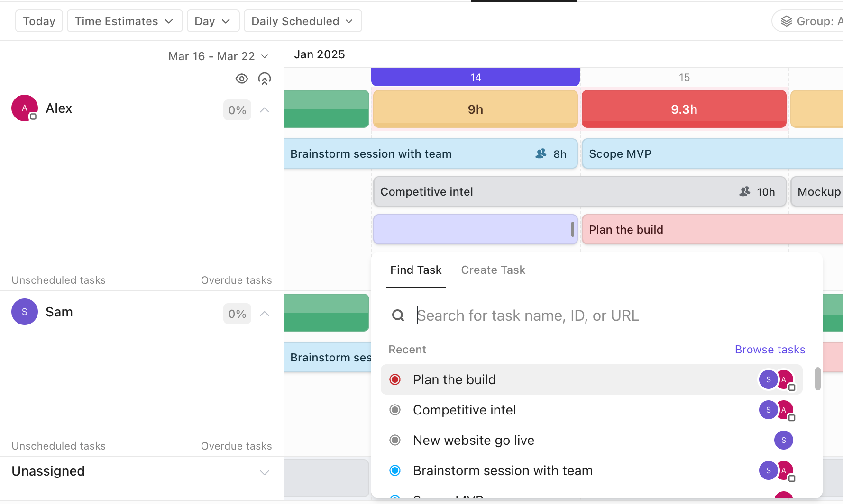This screenshot has width=843, height=504.
Task: Click assignees icon on Brainstorm session bar
Action: tap(541, 154)
